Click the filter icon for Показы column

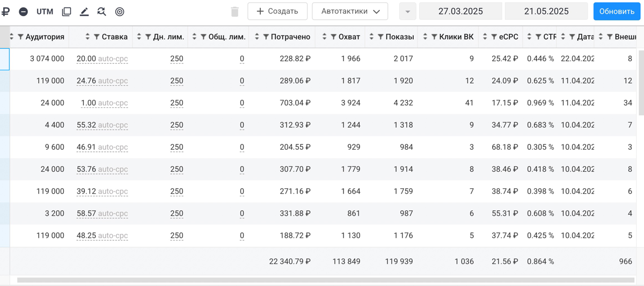pyautogui.click(x=380, y=37)
